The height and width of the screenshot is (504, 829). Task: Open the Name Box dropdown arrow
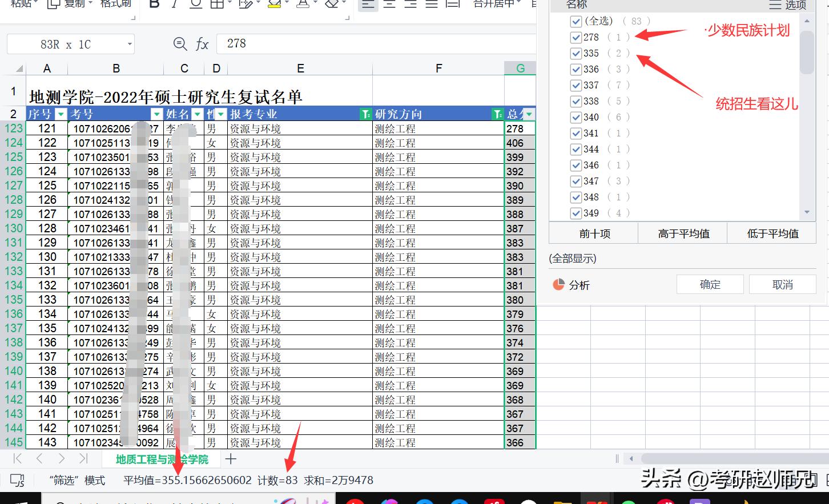pyautogui.click(x=130, y=44)
